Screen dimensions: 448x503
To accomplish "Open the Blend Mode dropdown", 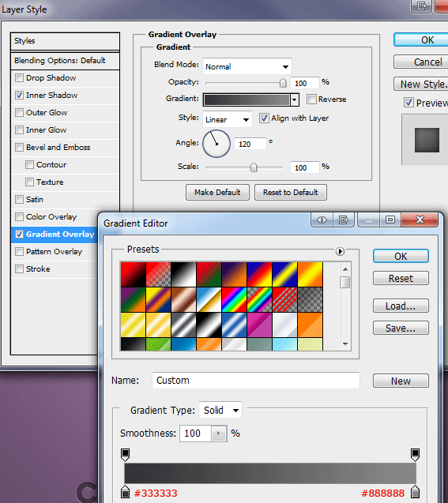I will point(247,66).
